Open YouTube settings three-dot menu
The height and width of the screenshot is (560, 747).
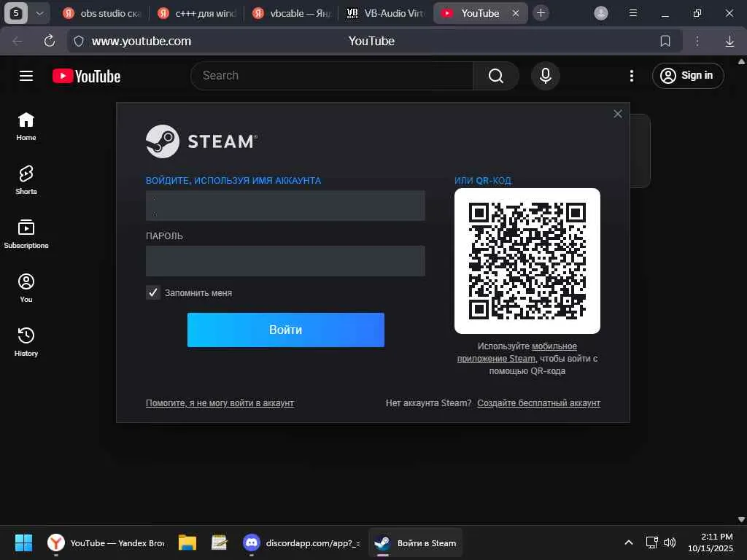tap(632, 76)
